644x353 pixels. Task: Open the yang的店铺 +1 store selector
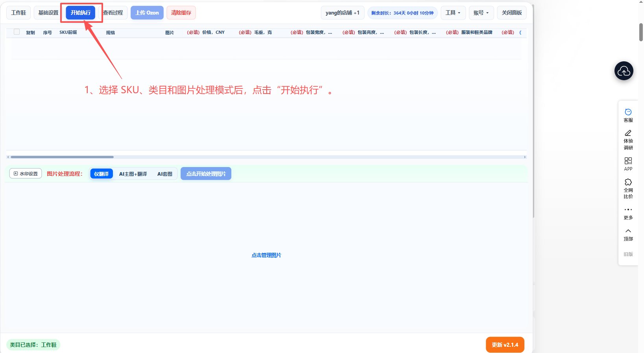[343, 13]
